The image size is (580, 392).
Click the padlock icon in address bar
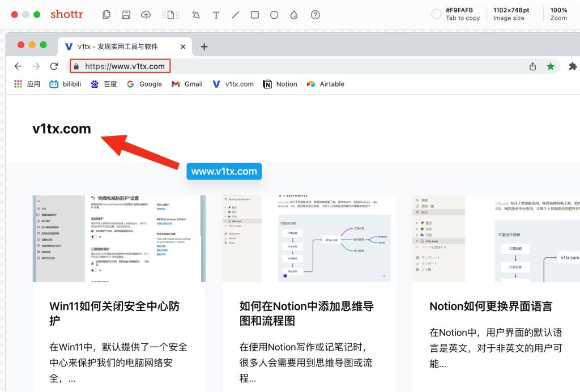[x=76, y=67]
